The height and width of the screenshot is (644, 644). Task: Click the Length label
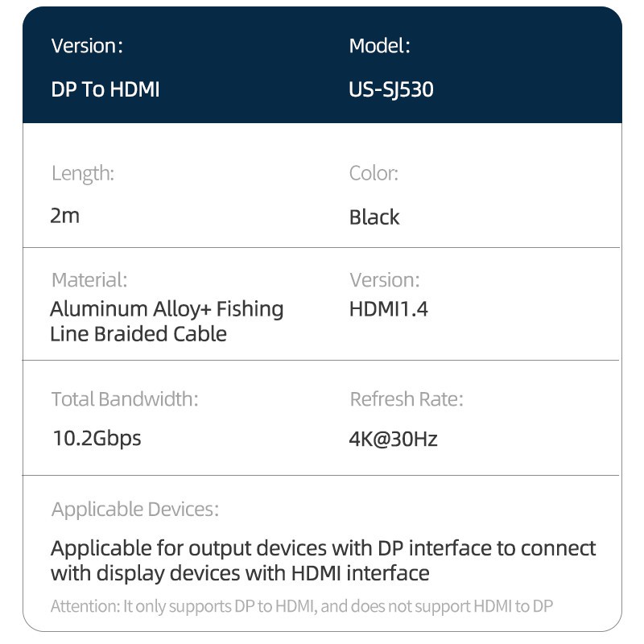click(83, 173)
